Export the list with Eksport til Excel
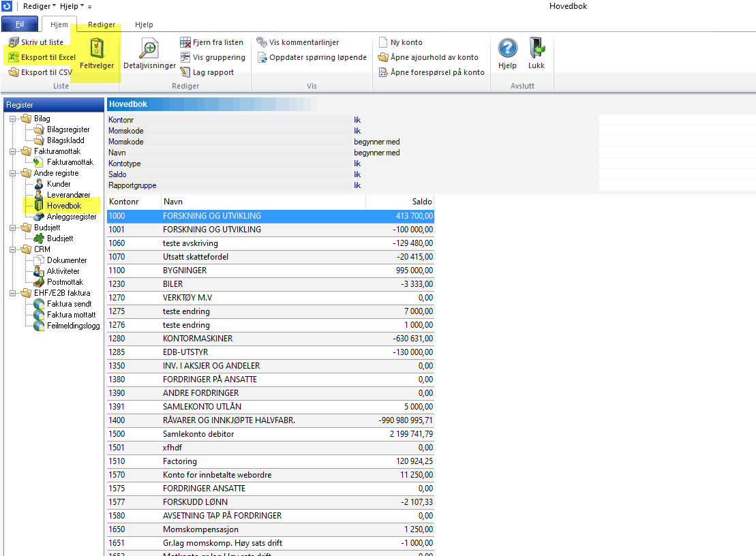This screenshot has width=756, height=556. pyautogui.click(x=42, y=57)
